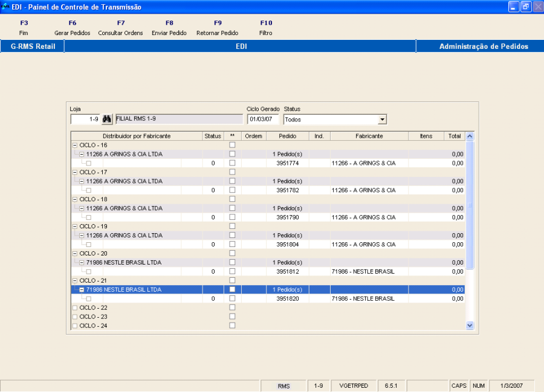Collapse NESTLE BRASIL node under CICLO - 20
This screenshot has height=392, width=544.
click(x=82, y=263)
